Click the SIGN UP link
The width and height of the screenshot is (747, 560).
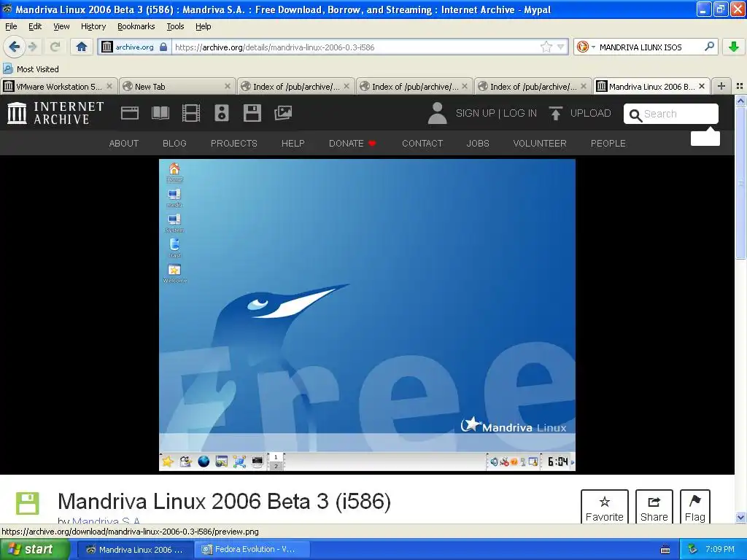tap(475, 113)
